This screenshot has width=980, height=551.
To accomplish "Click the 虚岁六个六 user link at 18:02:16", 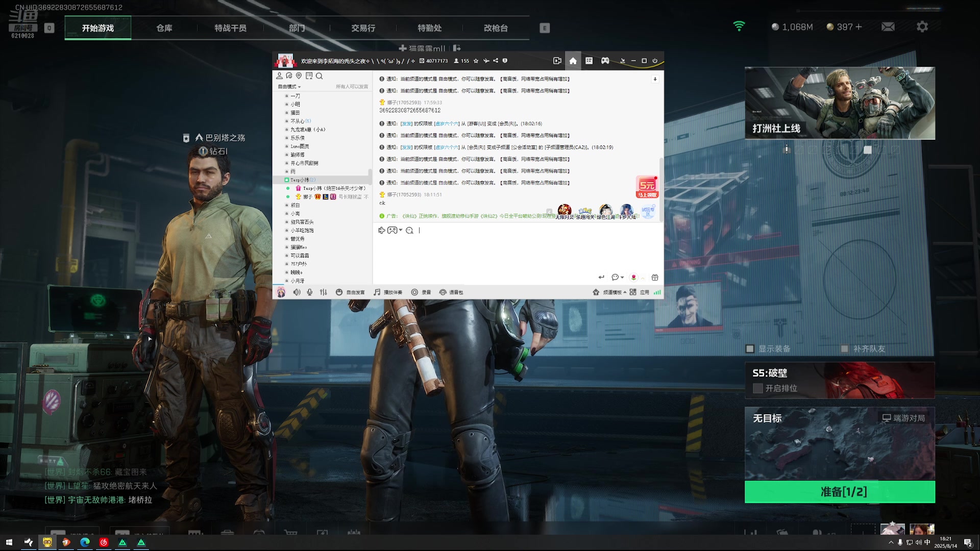I will tap(447, 124).
